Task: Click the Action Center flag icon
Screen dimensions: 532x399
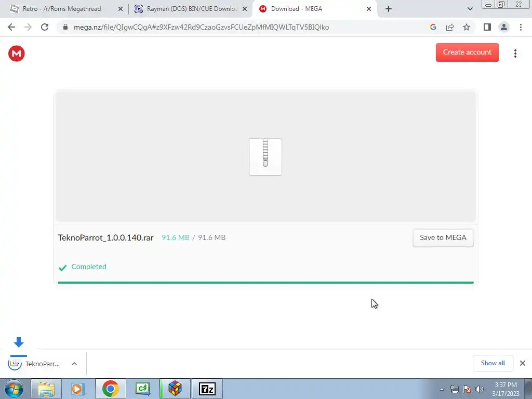Action: [x=467, y=389]
